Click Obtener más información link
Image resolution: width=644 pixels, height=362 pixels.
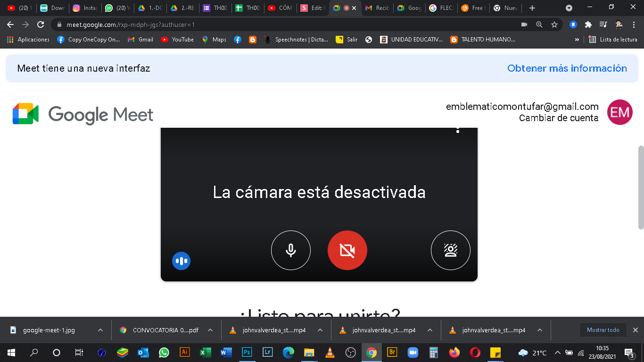567,68
